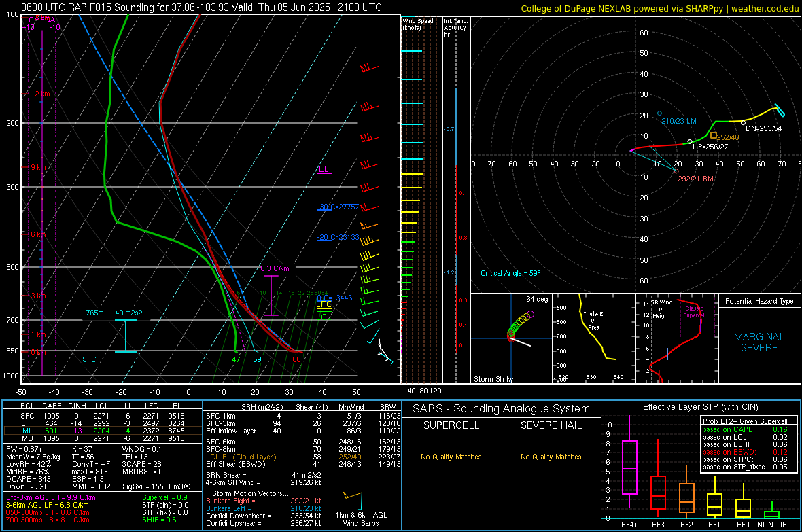This screenshot has height=532, width=802.
Task: Select the Bunkers Left = 210/23 kt vector
Action: (x=264, y=508)
